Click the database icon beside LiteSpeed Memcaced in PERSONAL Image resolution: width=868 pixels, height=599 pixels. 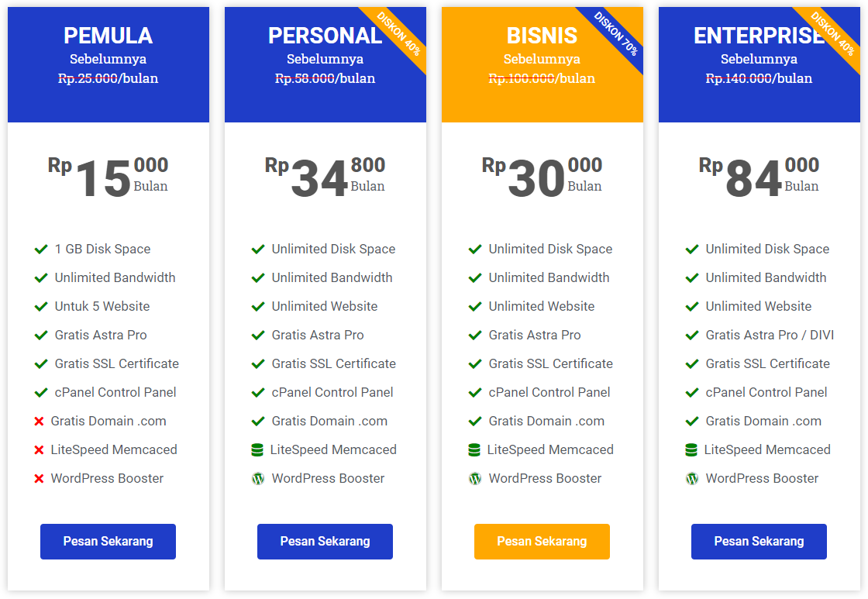(257, 449)
